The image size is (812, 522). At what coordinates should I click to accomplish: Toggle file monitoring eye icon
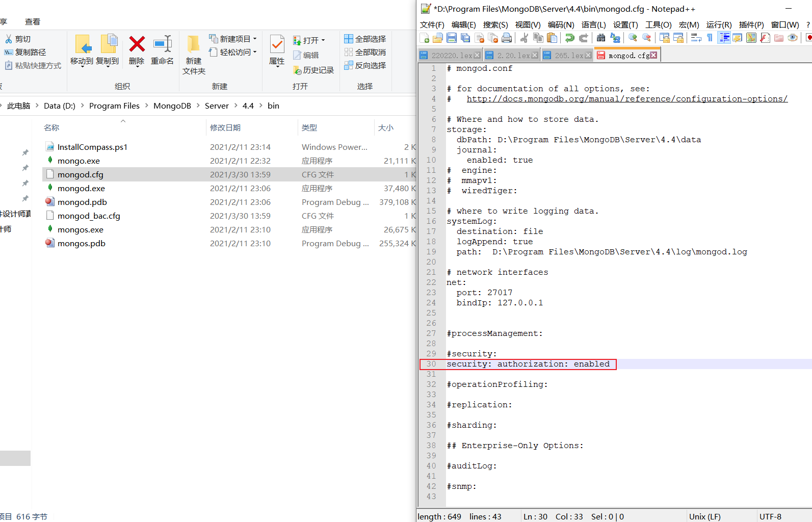tap(793, 38)
